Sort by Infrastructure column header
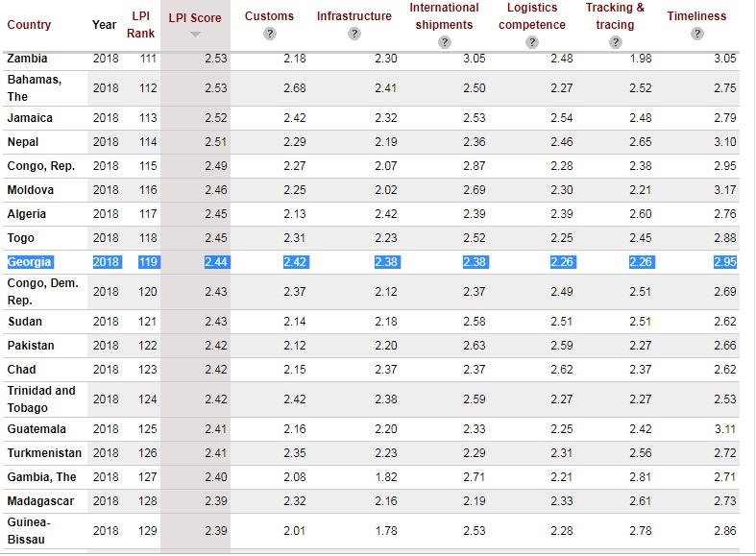The height and width of the screenshot is (556, 756). [x=354, y=16]
